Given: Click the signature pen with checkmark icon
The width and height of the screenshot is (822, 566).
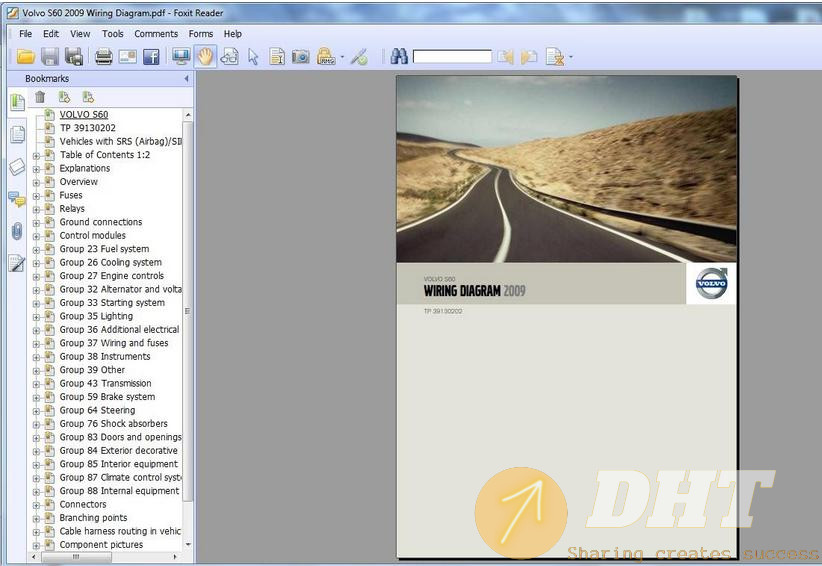Looking at the screenshot, I should 360,57.
